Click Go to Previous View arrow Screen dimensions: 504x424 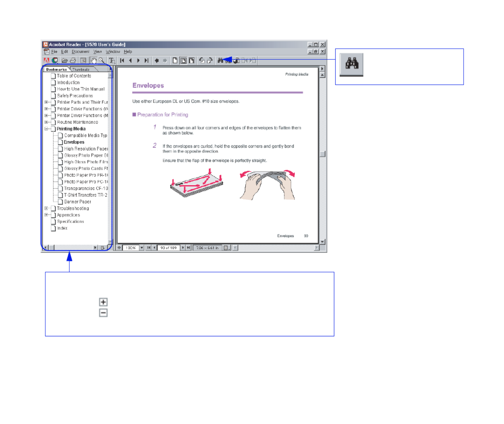[157, 60]
